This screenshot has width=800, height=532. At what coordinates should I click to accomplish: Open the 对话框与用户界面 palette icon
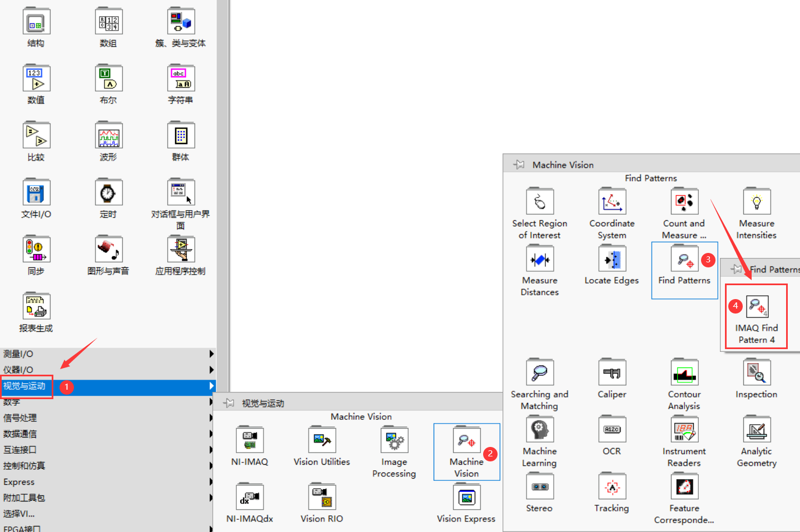(181, 193)
